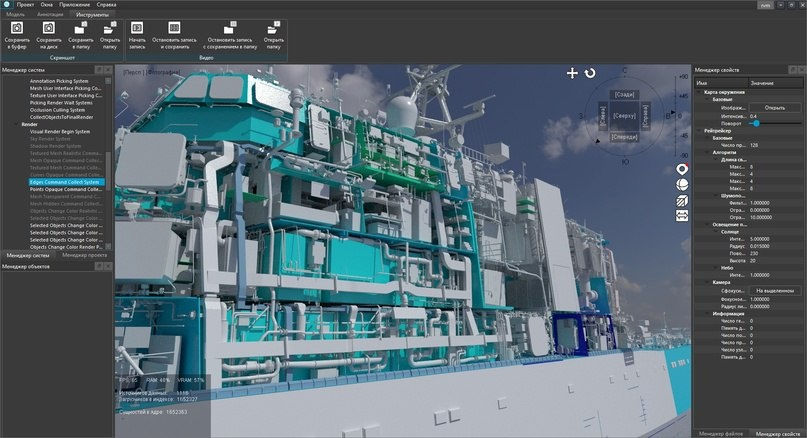
Task: Collapse the Рейтрейсер section in properties
Action: [x=699, y=131]
